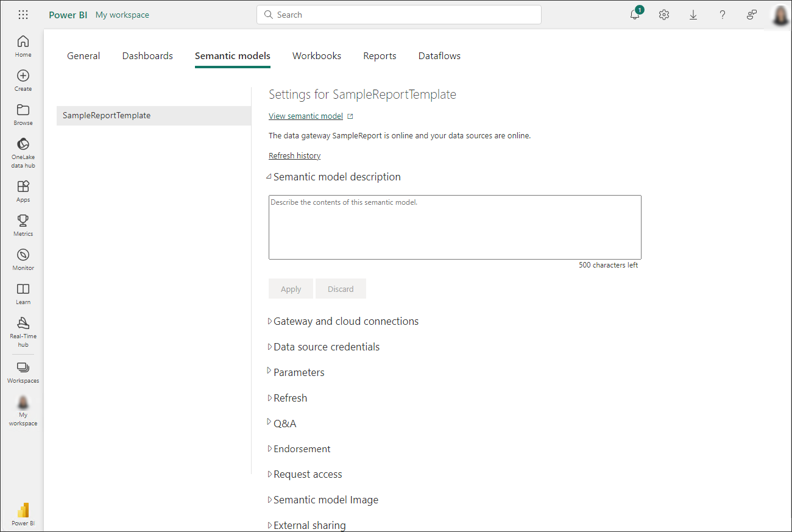This screenshot has height=532, width=792.
Task: Expand the Parameters section
Action: point(299,372)
